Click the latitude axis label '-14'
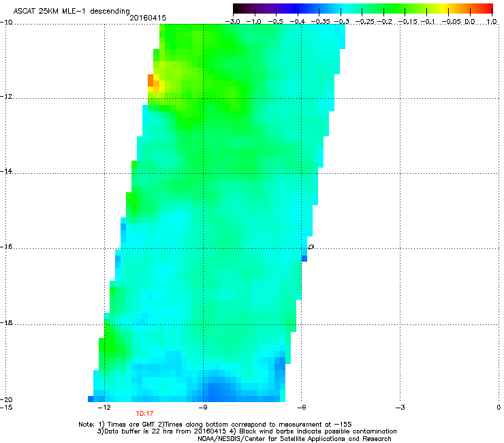 [6, 171]
